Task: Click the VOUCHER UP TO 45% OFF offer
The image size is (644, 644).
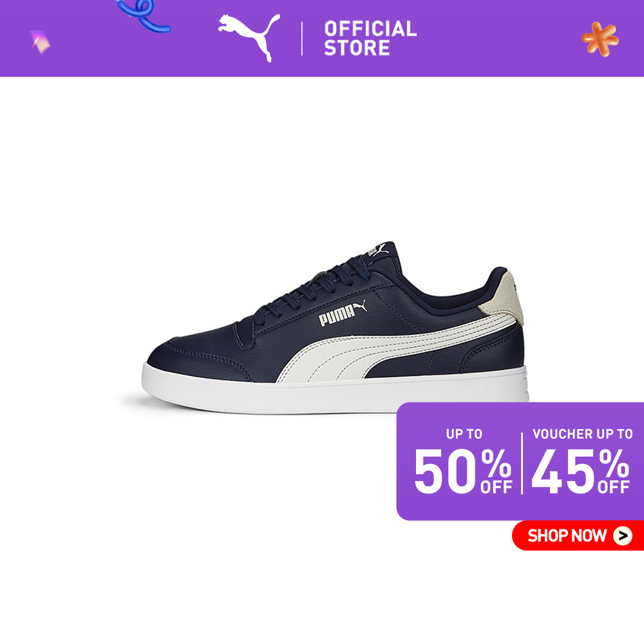Action: click(x=582, y=462)
